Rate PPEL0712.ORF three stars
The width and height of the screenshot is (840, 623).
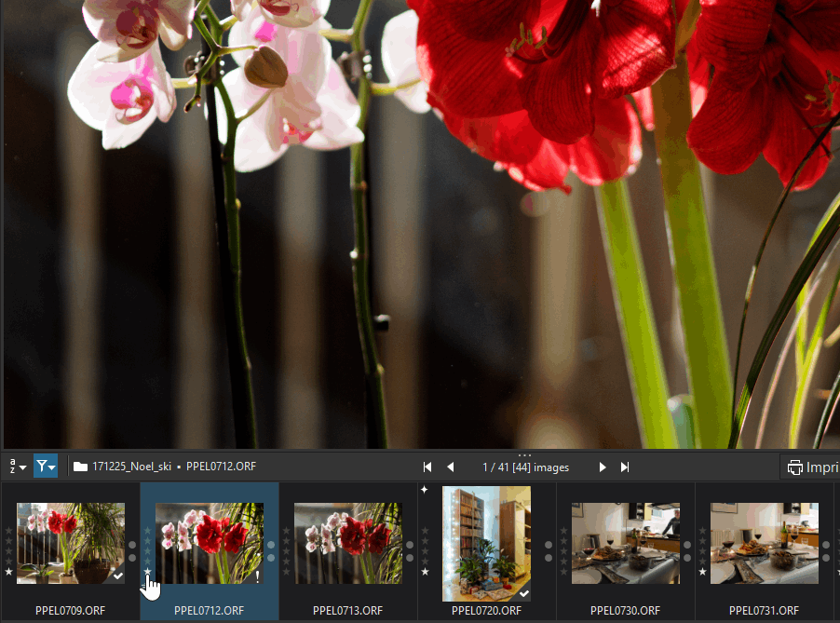click(147, 551)
